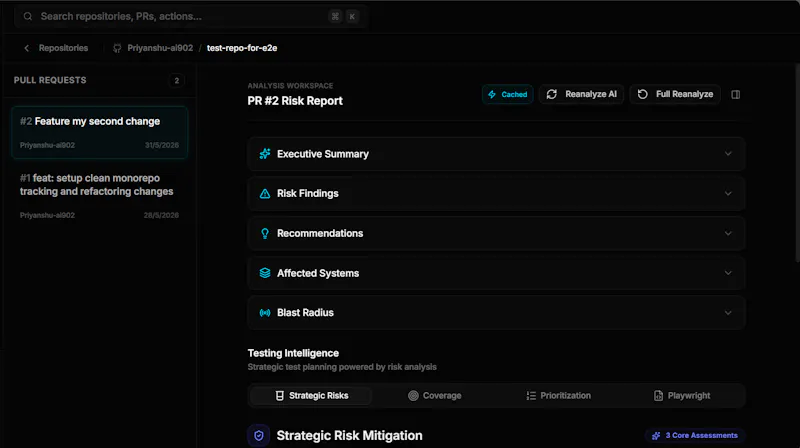800x448 pixels.
Task: Expand the Risk Findings section
Action: point(496,194)
